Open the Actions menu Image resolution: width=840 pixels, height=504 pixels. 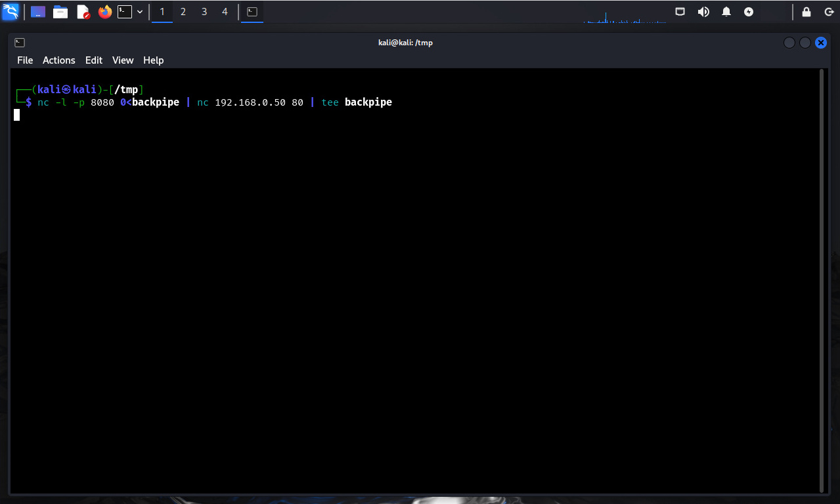tap(59, 60)
